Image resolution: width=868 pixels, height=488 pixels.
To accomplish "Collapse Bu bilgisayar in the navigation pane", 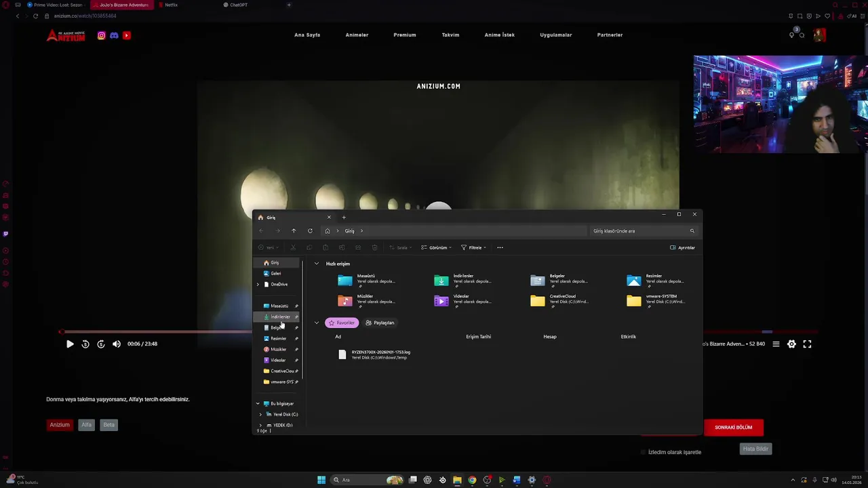I will pos(258,403).
